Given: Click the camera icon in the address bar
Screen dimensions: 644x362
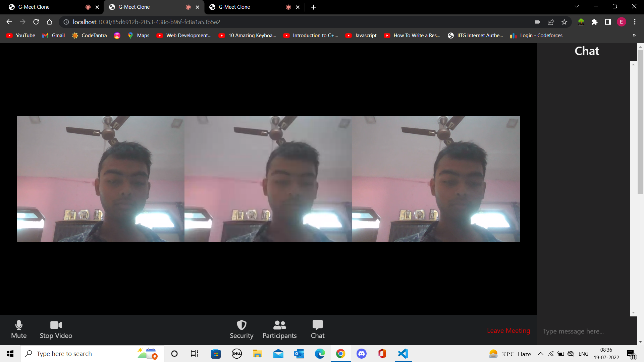Looking at the screenshot, I should 537,22.
